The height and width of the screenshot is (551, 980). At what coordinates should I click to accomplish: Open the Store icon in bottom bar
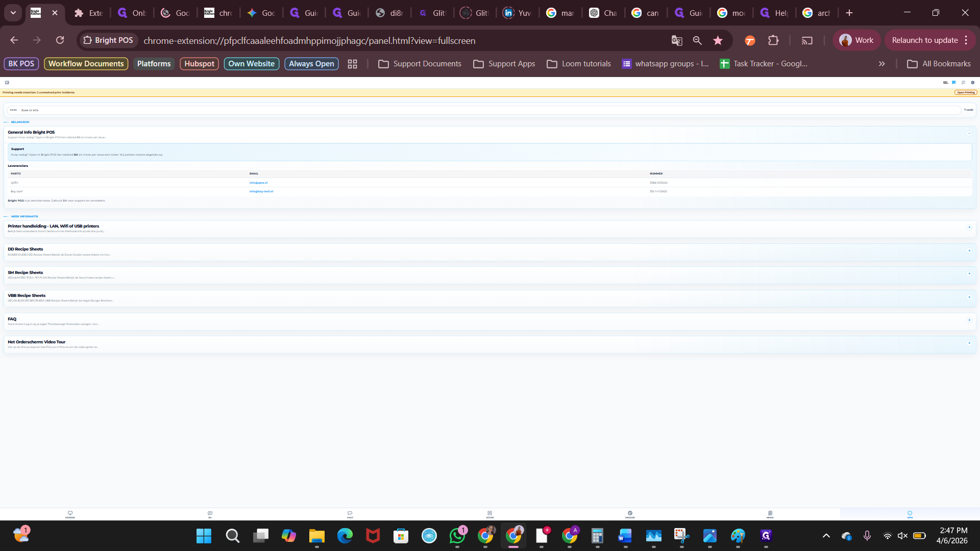coord(489,514)
